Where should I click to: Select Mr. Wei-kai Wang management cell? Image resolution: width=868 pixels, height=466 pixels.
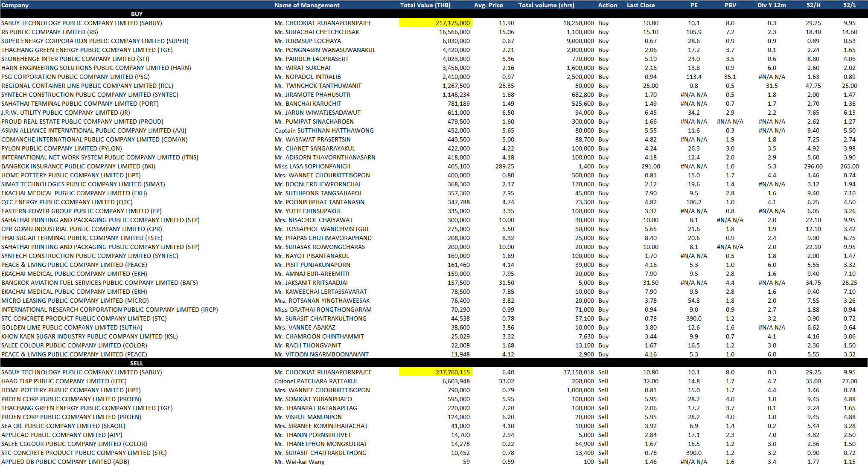(x=299, y=462)
